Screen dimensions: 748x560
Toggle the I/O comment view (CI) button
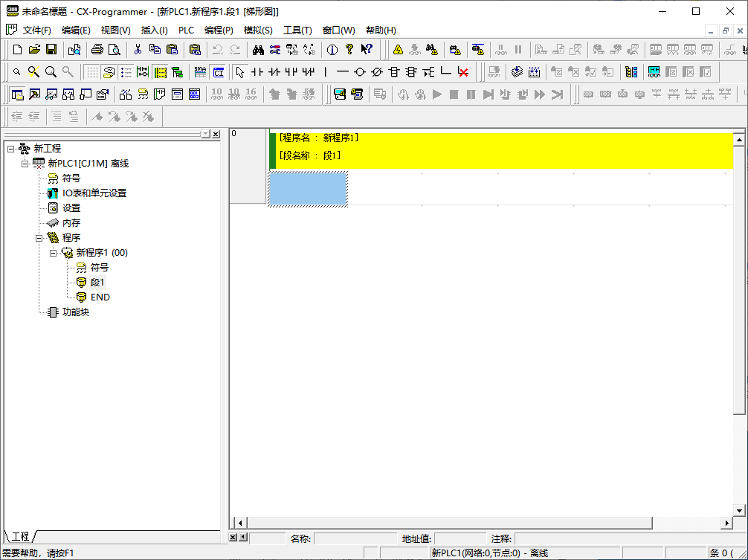coord(219,72)
